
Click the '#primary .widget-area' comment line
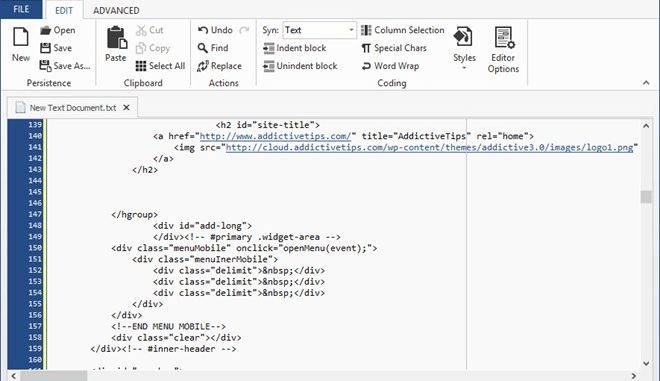click(x=247, y=237)
